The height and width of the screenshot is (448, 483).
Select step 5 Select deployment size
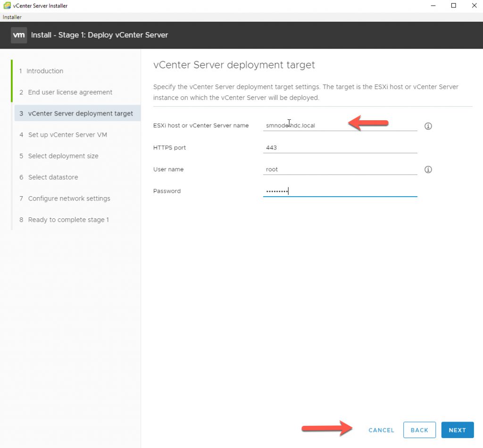point(59,156)
